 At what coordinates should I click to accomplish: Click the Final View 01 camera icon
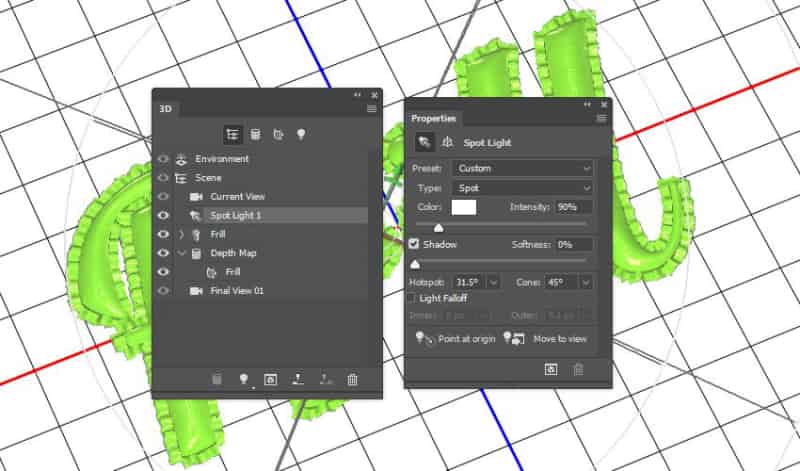[196, 291]
